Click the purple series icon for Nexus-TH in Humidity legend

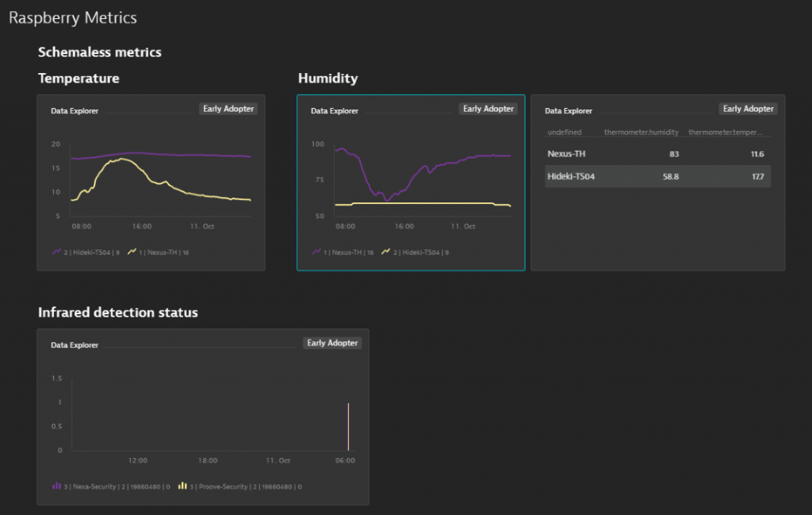pyautogui.click(x=316, y=252)
